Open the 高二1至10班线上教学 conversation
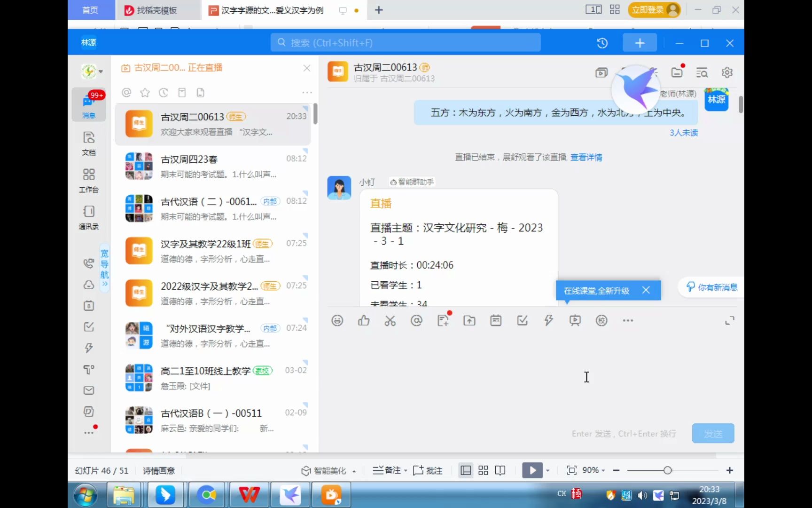 (213, 378)
